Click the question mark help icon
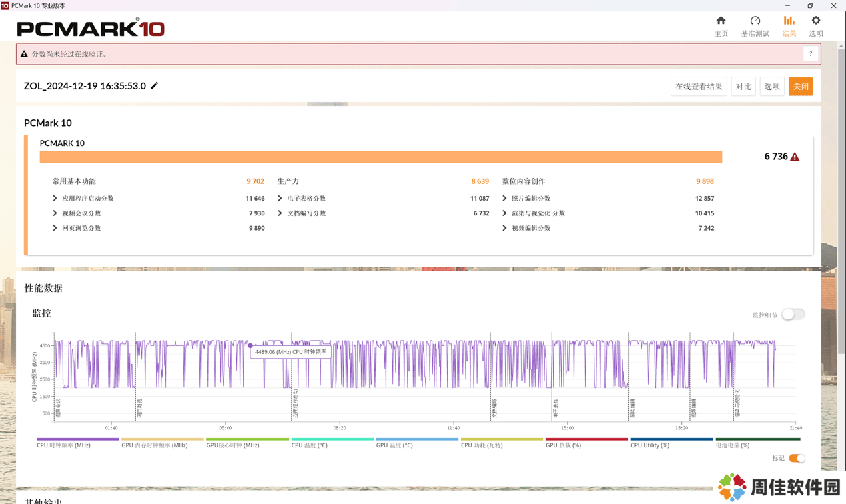The image size is (846, 504). pyautogui.click(x=811, y=54)
